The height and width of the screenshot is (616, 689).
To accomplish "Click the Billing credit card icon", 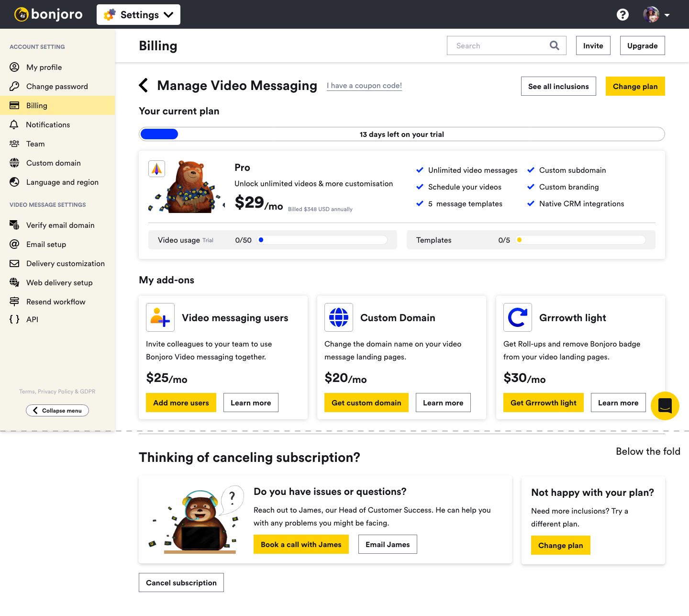I will 14,105.
